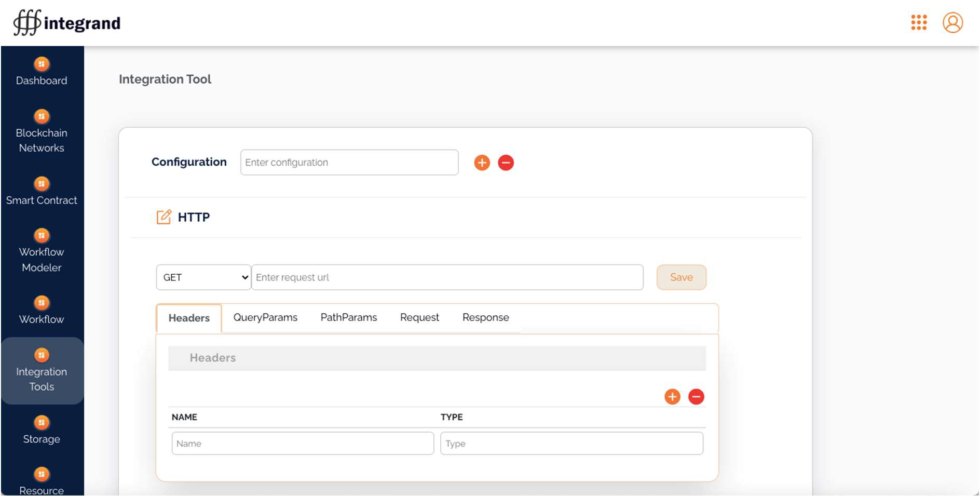Screen dimensions: 980x496
Task: Remove header row with minus icon
Action: pyautogui.click(x=696, y=397)
